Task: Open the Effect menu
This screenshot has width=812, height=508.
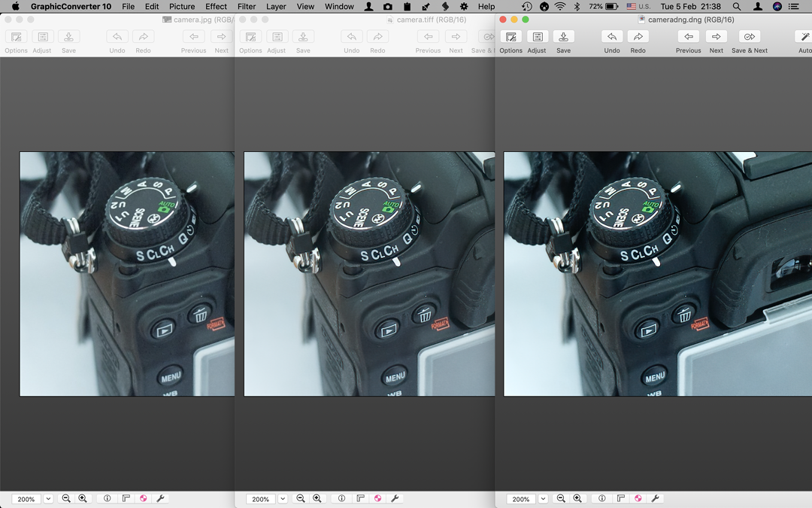Action: (x=216, y=6)
